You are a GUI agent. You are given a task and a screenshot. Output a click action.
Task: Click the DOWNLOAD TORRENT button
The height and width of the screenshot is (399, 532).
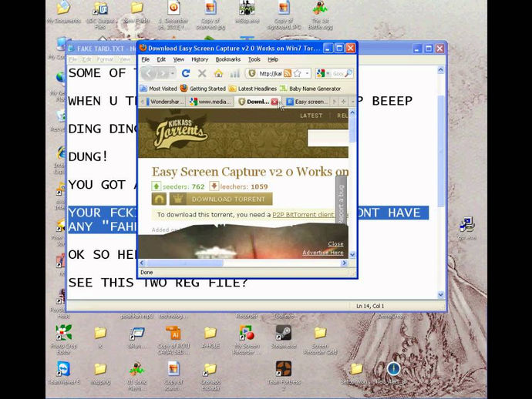pos(221,199)
